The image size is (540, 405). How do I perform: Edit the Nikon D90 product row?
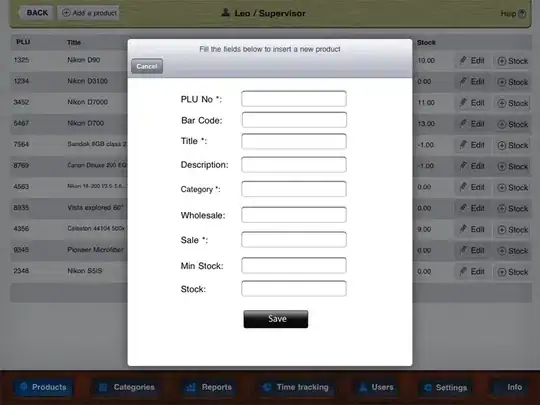(x=472, y=61)
